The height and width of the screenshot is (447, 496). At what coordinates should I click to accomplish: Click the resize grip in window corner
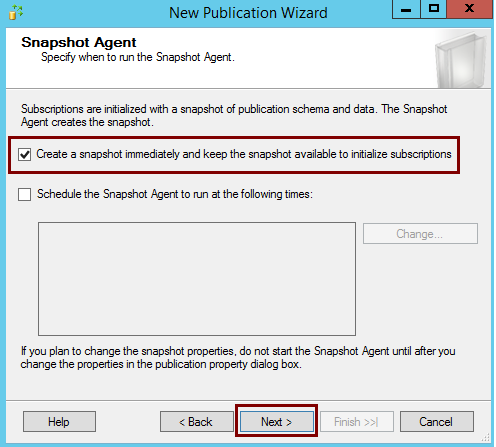486,437
